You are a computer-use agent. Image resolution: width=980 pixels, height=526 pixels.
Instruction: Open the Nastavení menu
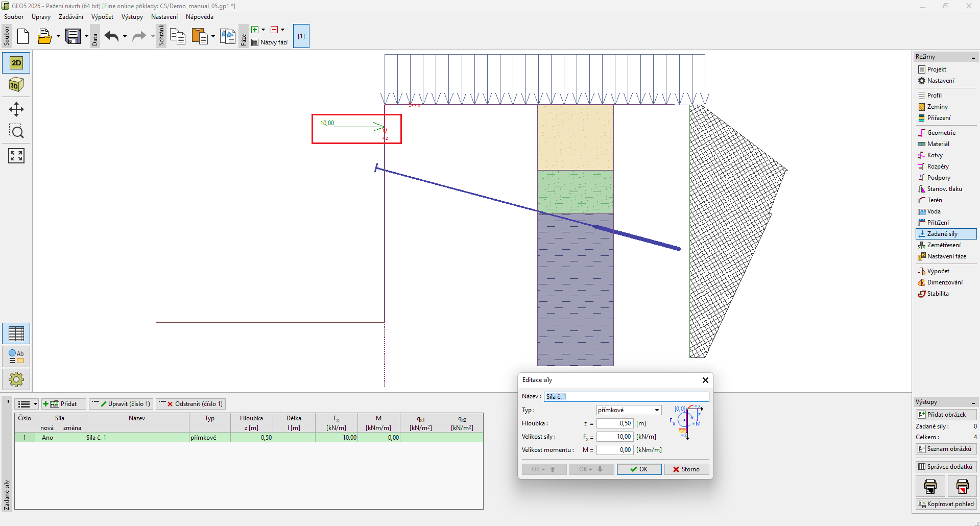pos(164,17)
